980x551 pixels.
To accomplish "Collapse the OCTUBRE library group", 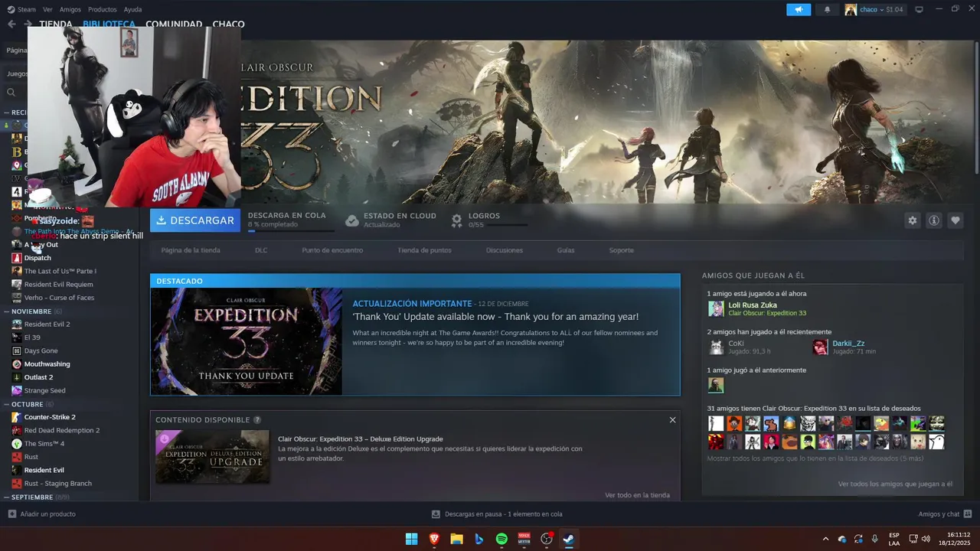I will (x=6, y=404).
